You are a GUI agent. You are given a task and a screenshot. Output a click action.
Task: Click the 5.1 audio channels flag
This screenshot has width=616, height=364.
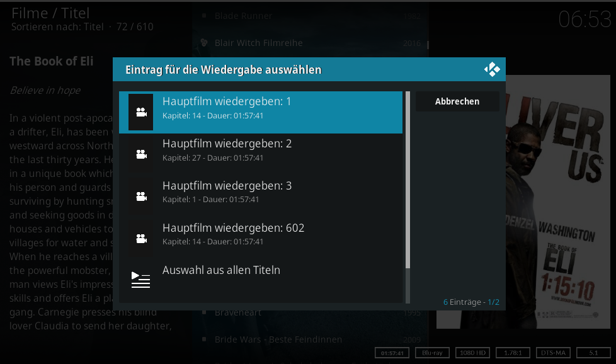pos(593,353)
